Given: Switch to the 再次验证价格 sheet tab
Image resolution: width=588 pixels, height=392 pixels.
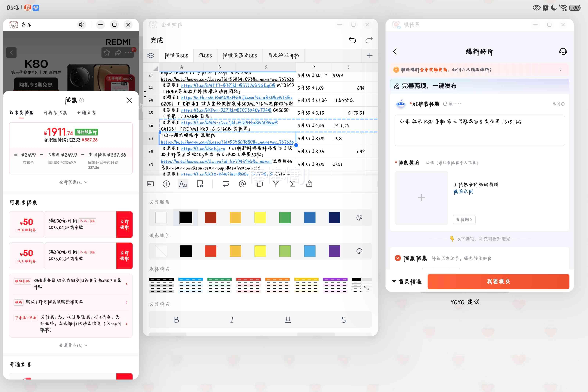Looking at the screenshot, I should (283, 55).
